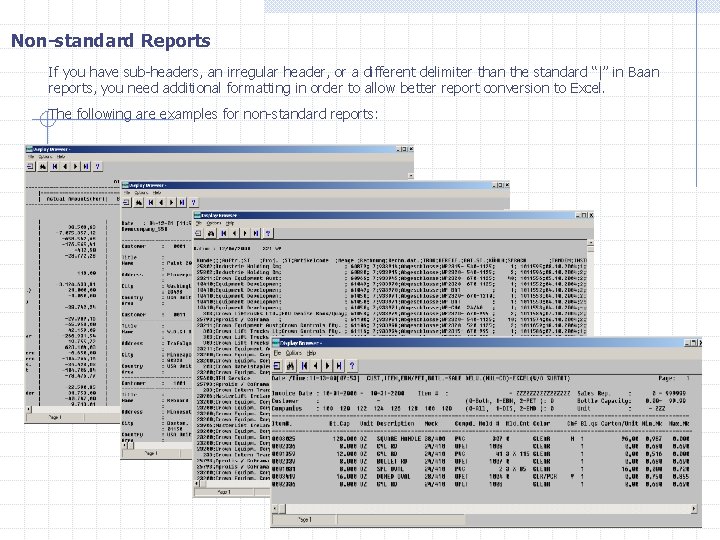The height and width of the screenshot is (540, 720).
Task: Click 'Sales Rep.' label in the frontmost report
Action: pos(592,394)
